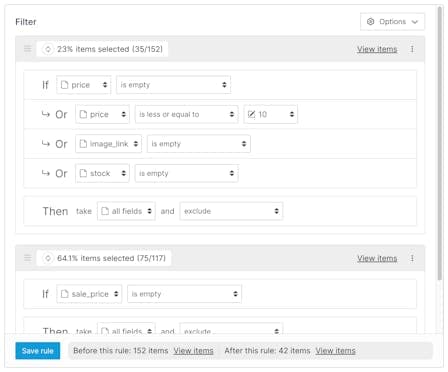
Task: Open the Options dropdown
Action: (x=392, y=22)
